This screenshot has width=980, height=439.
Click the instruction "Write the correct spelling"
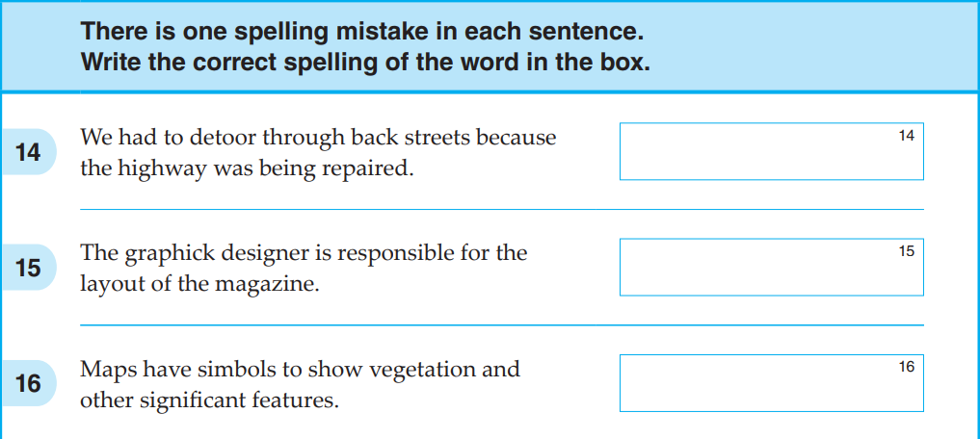pyautogui.click(x=366, y=63)
